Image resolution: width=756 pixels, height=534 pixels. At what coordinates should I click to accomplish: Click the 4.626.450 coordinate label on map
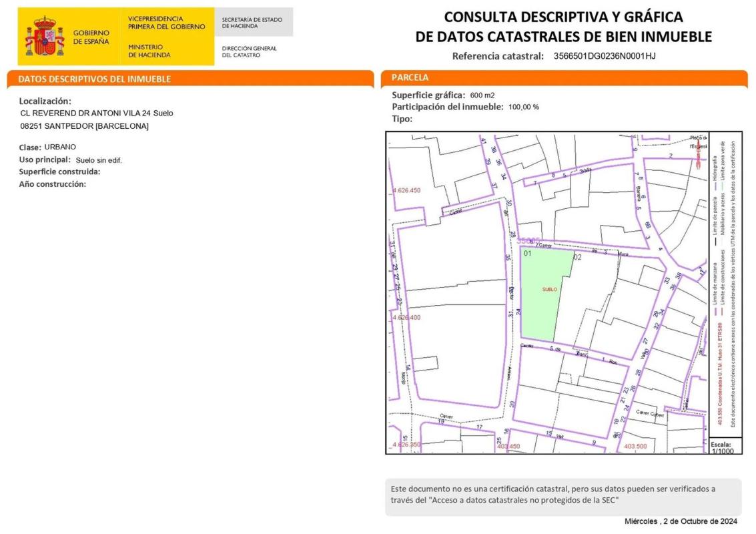pyautogui.click(x=407, y=190)
